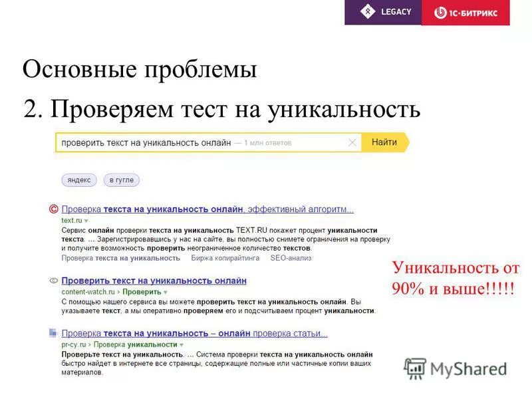The width and height of the screenshot is (532, 399).
Task: Open the Биржа копирайтинга sitelink
Action: [225, 258]
